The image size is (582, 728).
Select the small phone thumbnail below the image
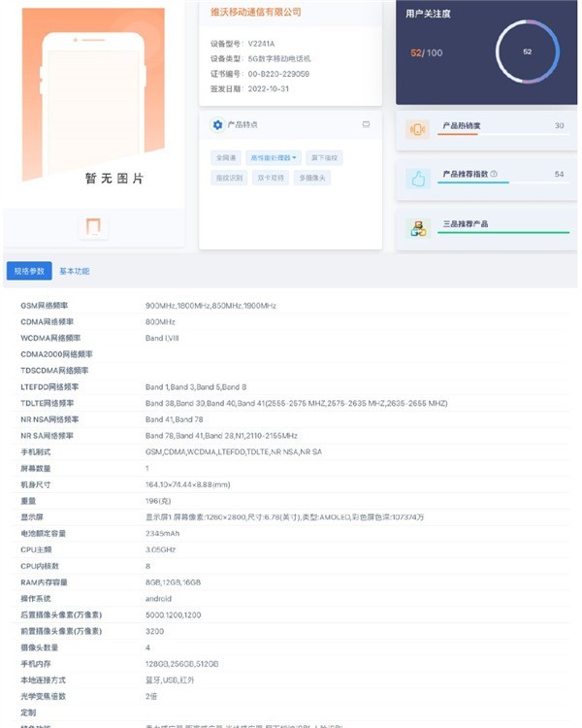click(x=93, y=227)
